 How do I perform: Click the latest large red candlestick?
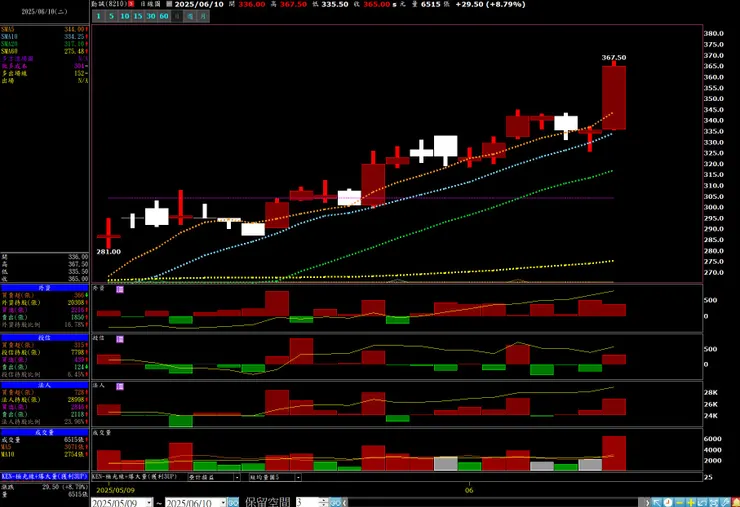pyautogui.click(x=614, y=98)
